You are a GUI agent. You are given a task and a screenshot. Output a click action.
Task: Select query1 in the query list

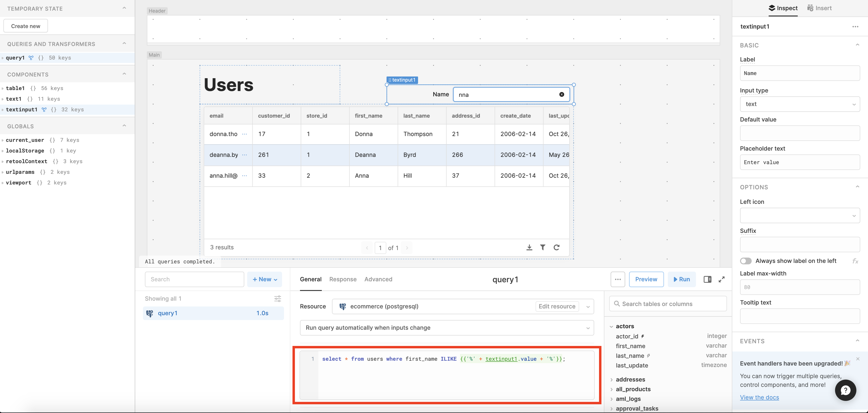213,313
